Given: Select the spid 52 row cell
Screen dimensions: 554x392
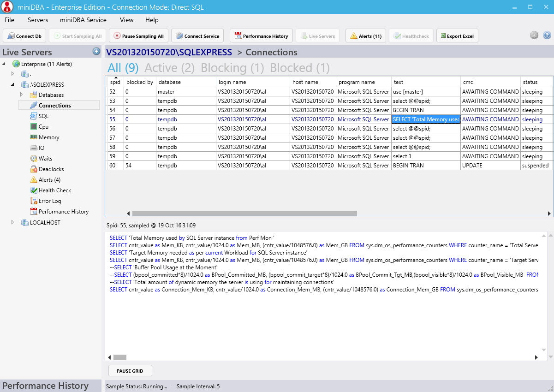Looking at the screenshot, I should pos(116,92).
